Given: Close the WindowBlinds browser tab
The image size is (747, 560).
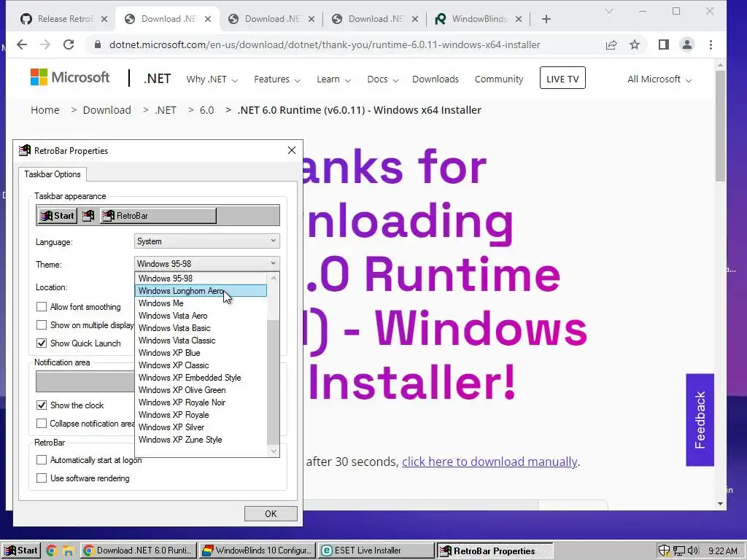Looking at the screenshot, I should point(519,19).
